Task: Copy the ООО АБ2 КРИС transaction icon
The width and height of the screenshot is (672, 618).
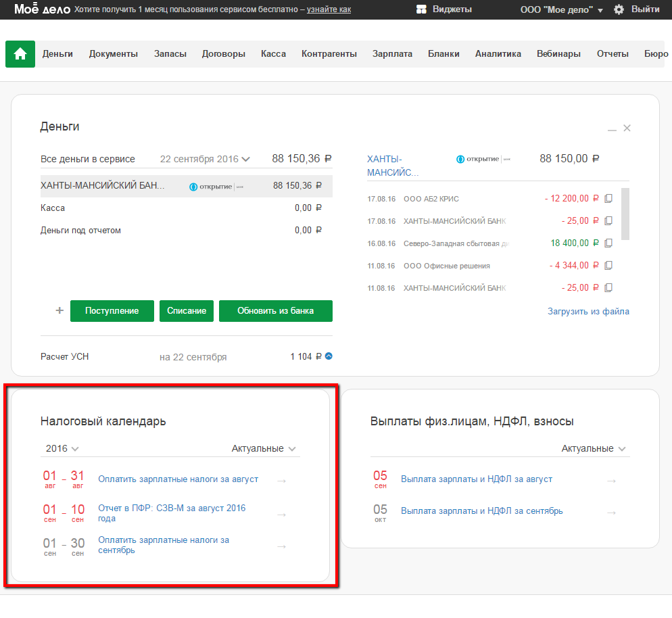Action: 608,199
